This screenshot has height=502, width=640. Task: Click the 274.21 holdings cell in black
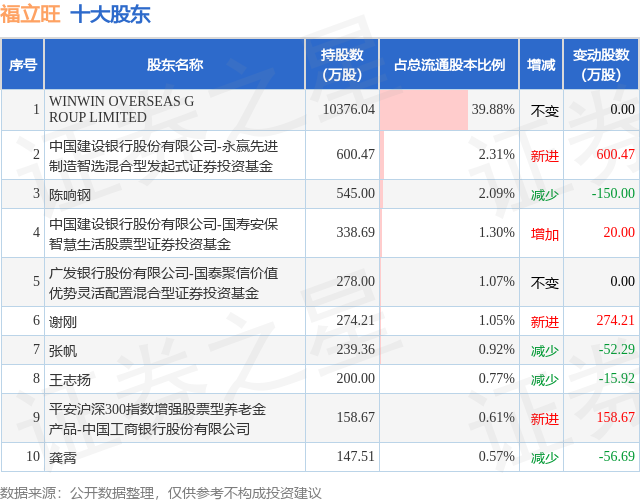click(356, 320)
